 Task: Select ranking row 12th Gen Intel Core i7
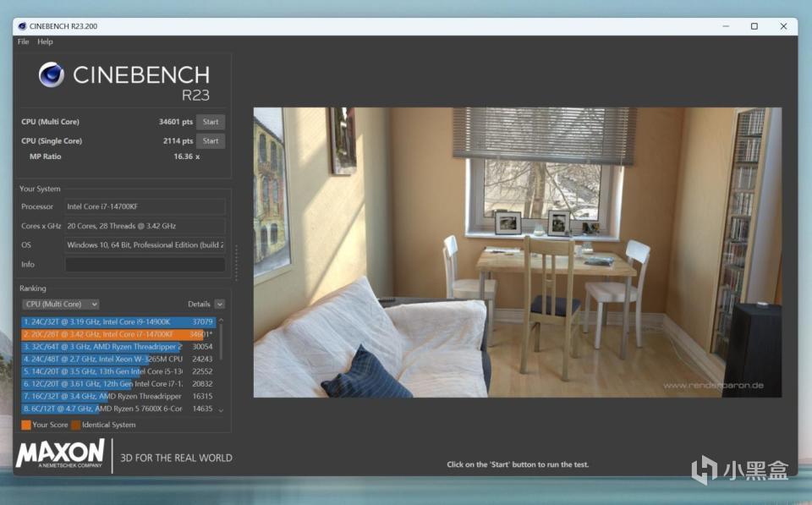tap(118, 384)
